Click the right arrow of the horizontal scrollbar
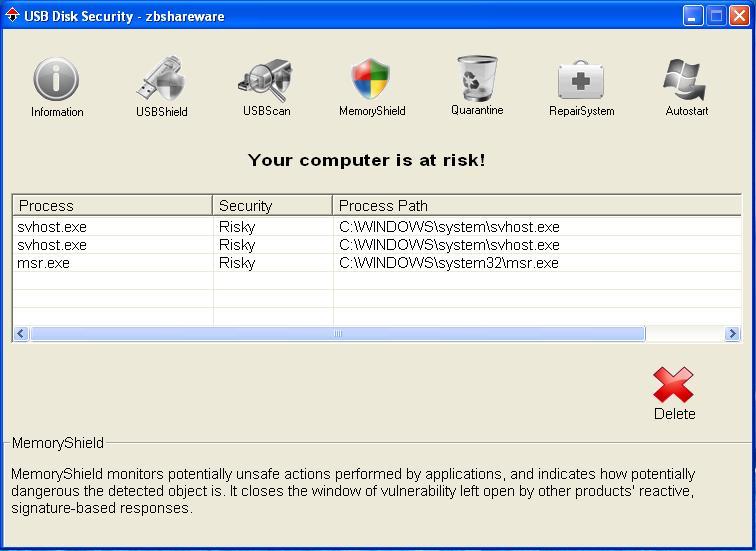The width and height of the screenshot is (756, 551). (732, 334)
